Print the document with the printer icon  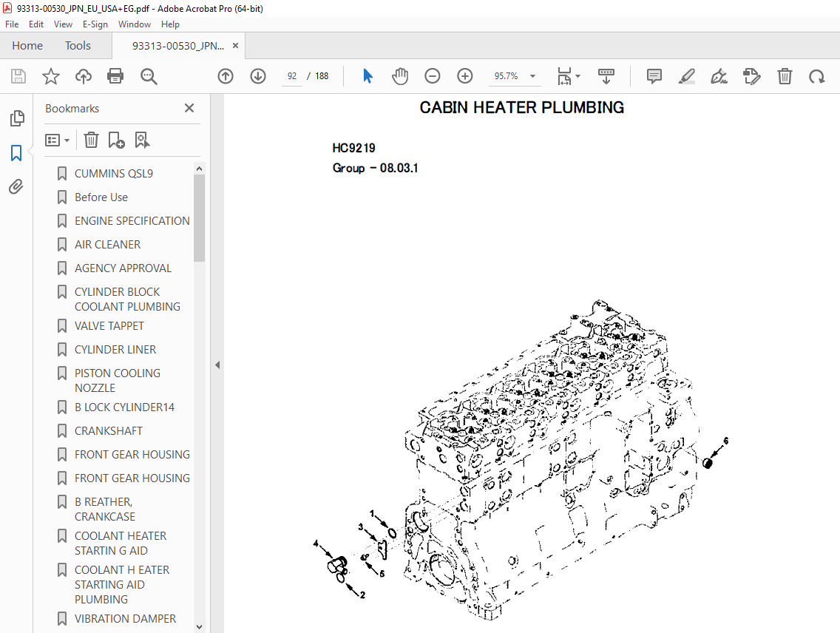point(115,76)
